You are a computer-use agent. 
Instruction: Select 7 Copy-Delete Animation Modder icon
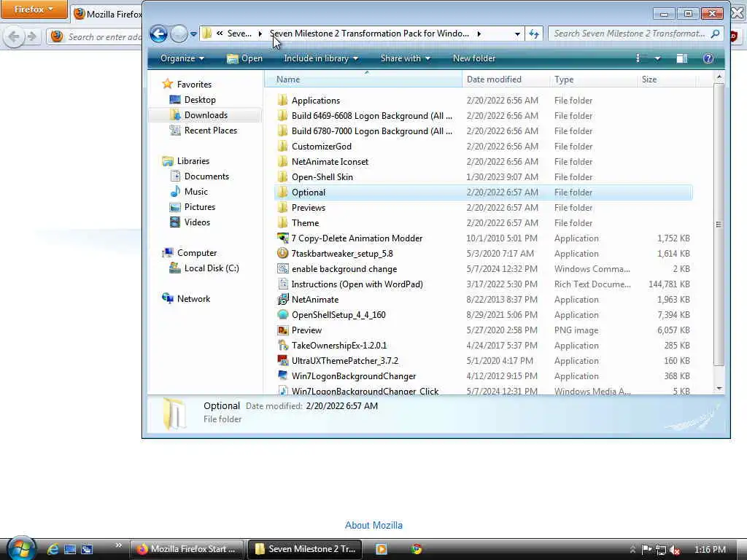click(282, 238)
